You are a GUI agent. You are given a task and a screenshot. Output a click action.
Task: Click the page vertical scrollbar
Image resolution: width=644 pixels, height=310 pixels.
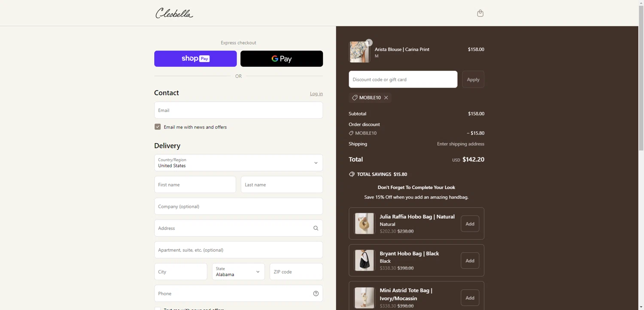point(641,77)
